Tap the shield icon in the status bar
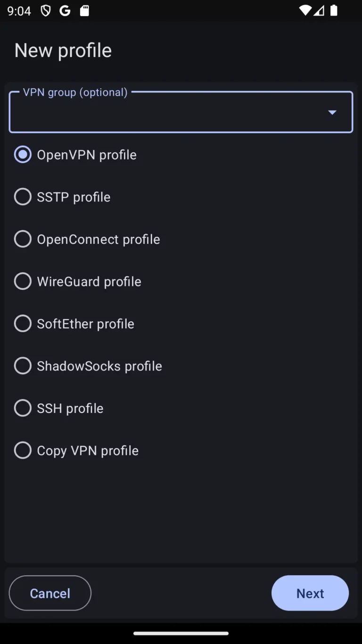The image size is (362, 644). click(45, 10)
